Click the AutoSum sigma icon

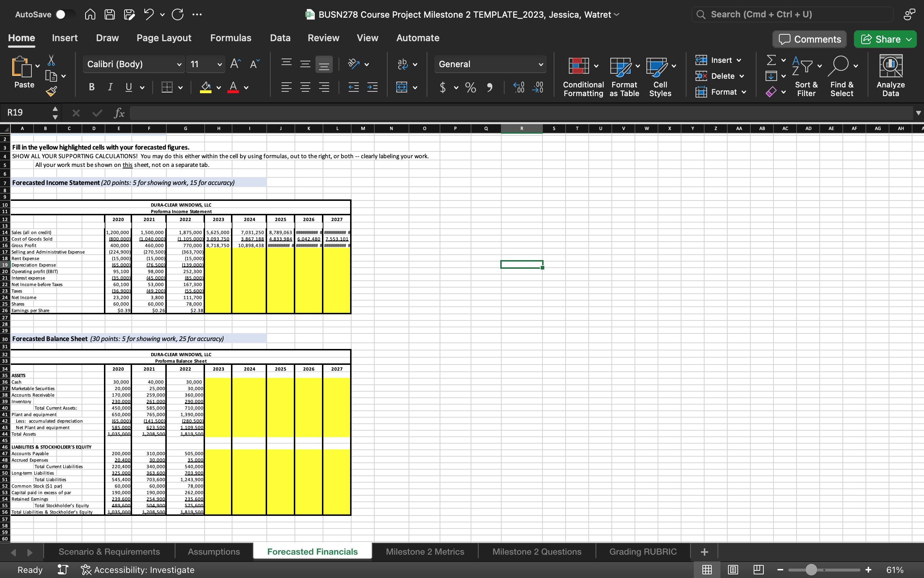click(771, 60)
